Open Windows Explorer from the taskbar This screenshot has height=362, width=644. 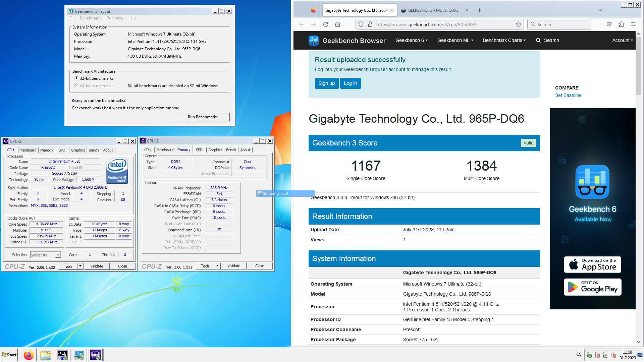pyautogui.click(x=46, y=355)
